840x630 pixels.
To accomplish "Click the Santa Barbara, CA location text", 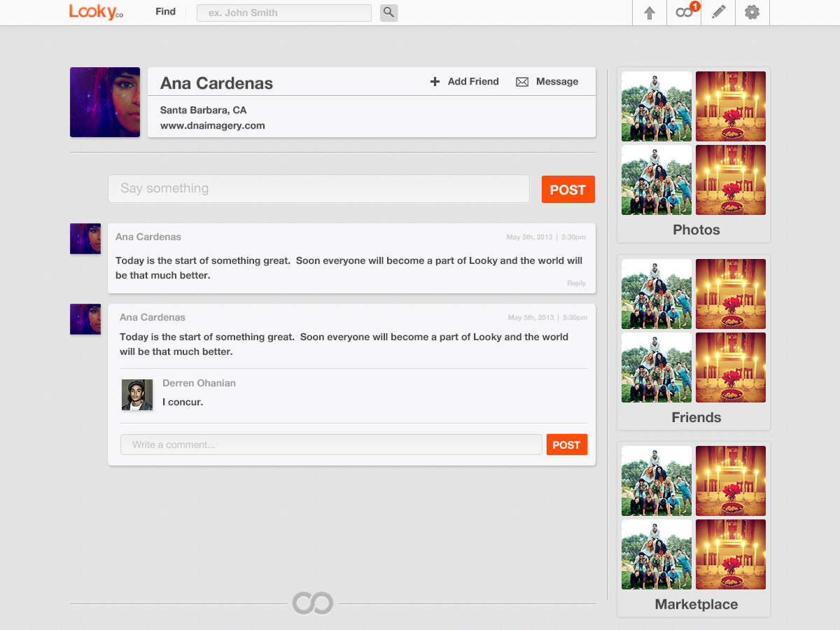I will click(204, 110).
